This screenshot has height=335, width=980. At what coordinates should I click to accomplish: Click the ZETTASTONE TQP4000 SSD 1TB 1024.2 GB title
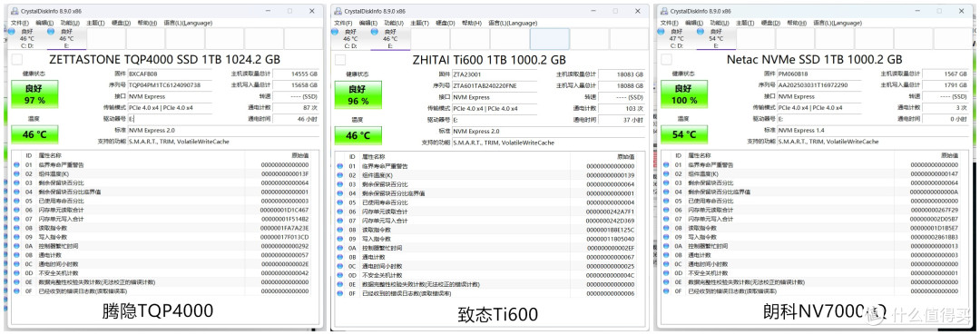(x=164, y=59)
